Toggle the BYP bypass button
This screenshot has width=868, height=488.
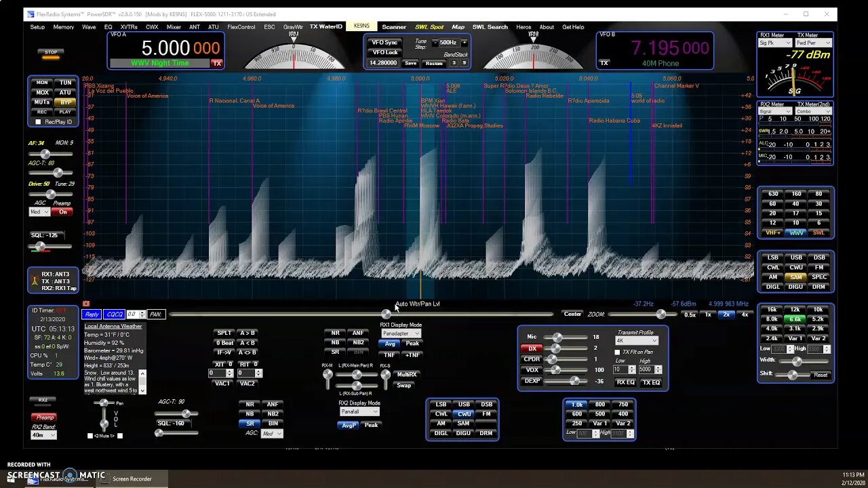[65, 102]
